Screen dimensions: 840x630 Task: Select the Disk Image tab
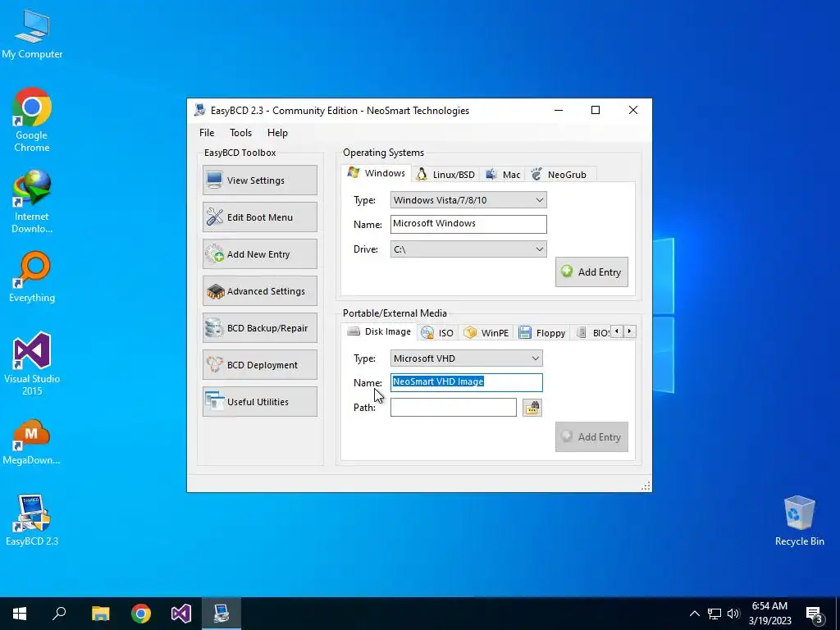pyautogui.click(x=379, y=331)
